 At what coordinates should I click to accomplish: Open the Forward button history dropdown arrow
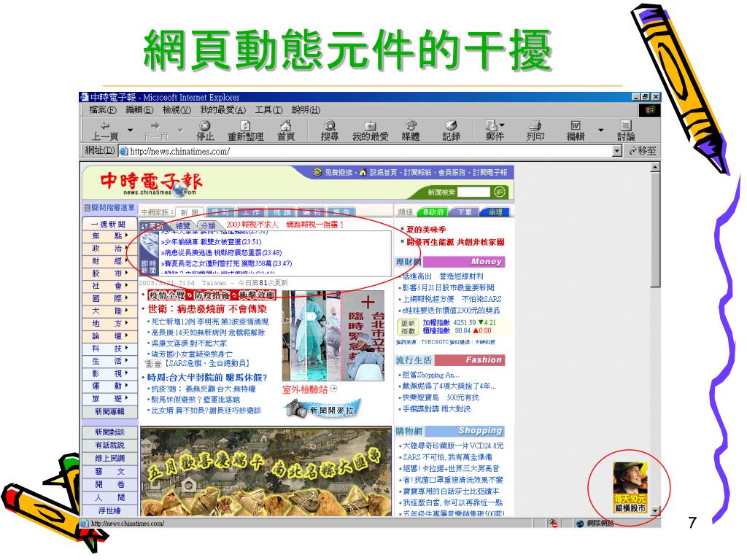point(181,130)
